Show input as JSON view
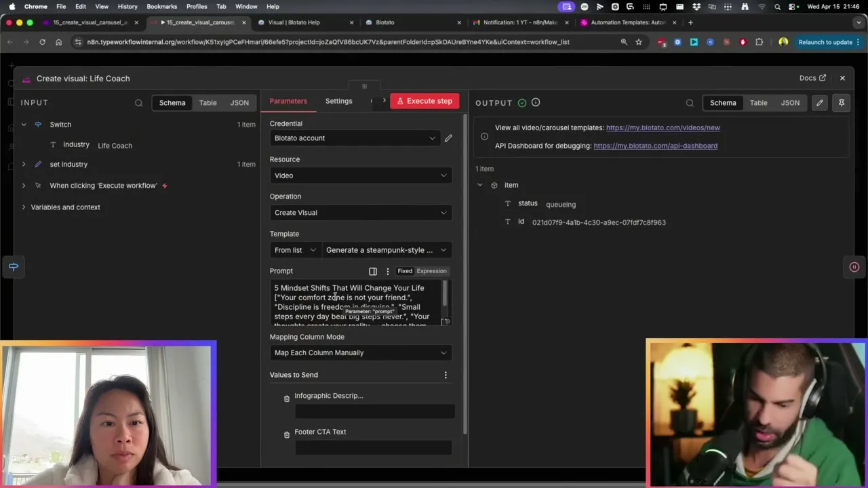This screenshot has width=868, height=488. click(x=239, y=103)
